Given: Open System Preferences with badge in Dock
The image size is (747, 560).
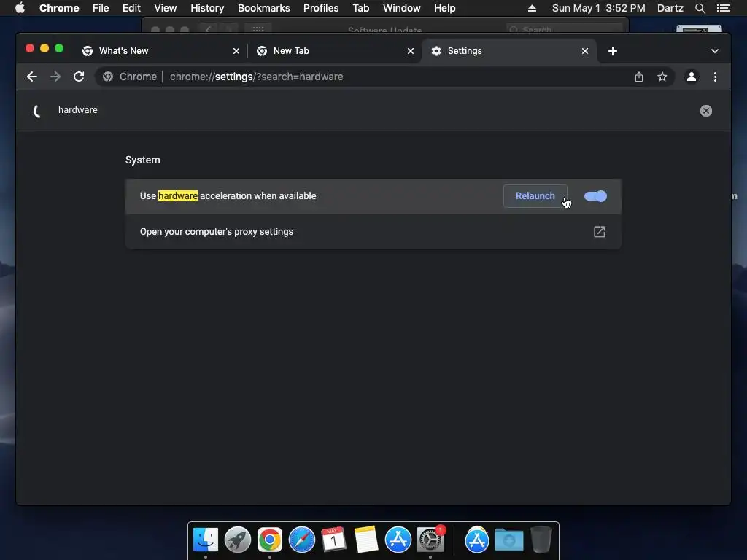Looking at the screenshot, I should click(x=430, y=540).
